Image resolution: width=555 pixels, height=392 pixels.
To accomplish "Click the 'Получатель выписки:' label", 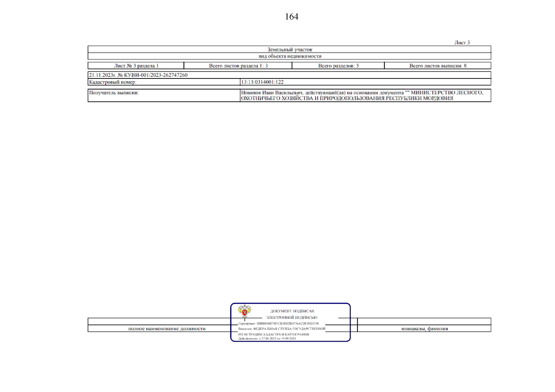I will pyautogui.click(x=114, y=93).
